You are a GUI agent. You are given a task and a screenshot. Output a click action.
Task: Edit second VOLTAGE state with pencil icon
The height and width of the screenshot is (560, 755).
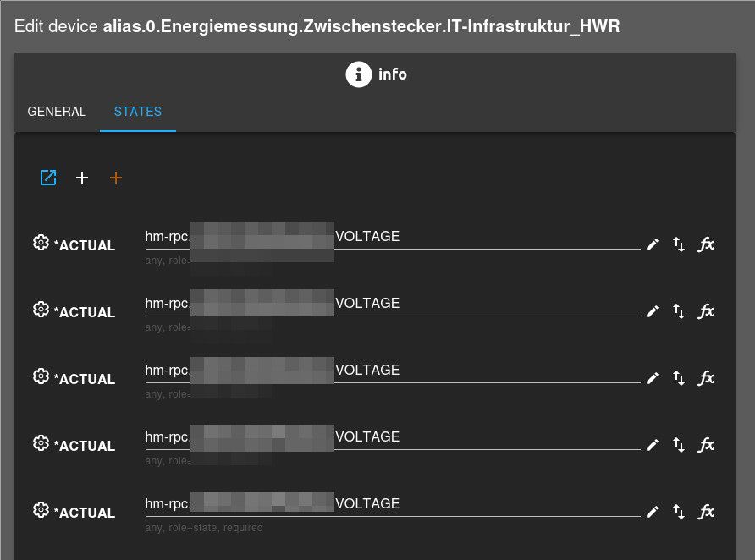tap(653, 311)
